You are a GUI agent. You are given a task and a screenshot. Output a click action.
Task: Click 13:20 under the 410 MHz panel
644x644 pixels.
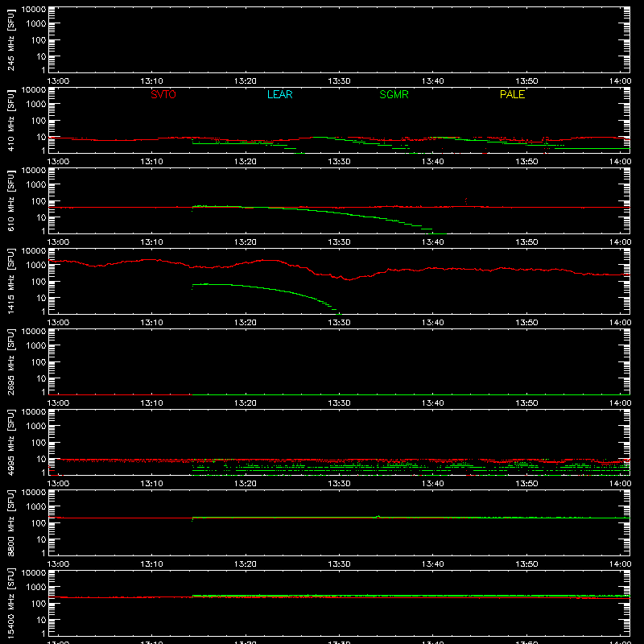pos(246,162)
